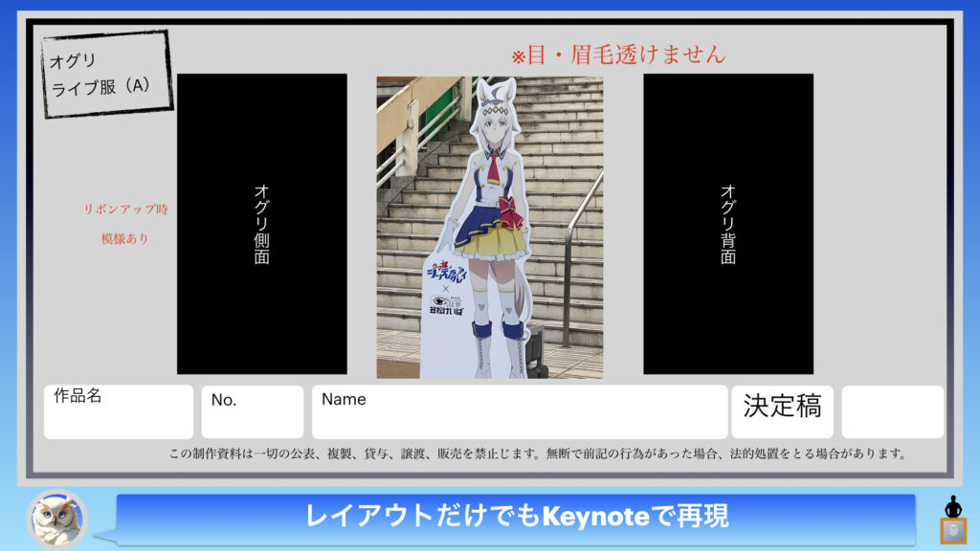Viewport: 980px width, 551px height.
Task: Click the person figure icon at bottom right
Action: click(953, 519)
